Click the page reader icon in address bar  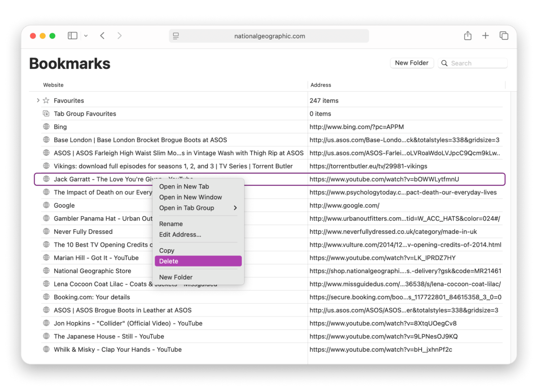point(176,36)
